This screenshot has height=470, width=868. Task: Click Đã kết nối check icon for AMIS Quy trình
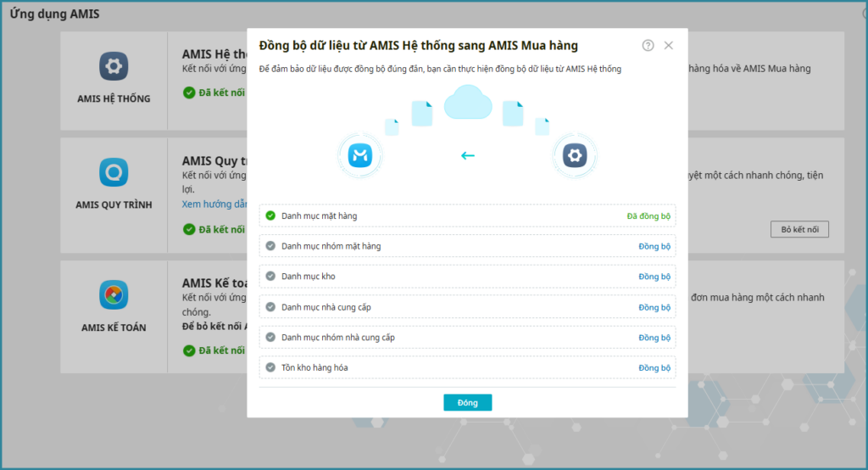coord(189,229)
